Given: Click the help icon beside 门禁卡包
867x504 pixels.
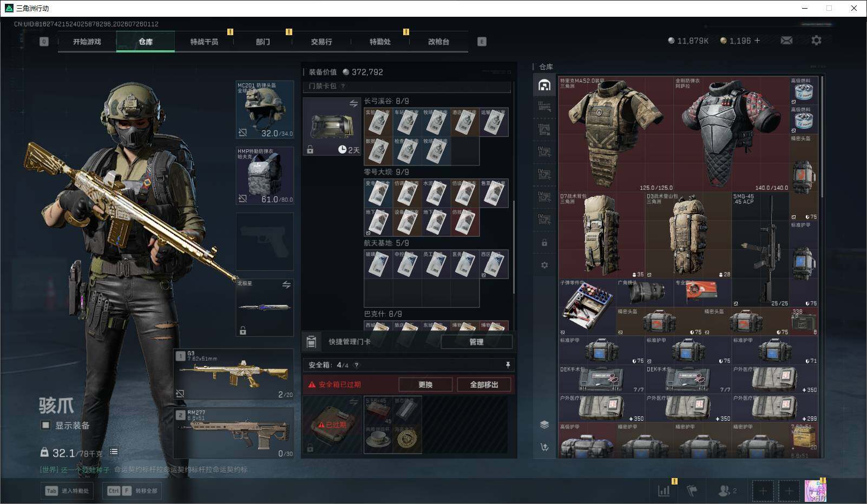Looking at the screenshot, I should coord(343,86).
